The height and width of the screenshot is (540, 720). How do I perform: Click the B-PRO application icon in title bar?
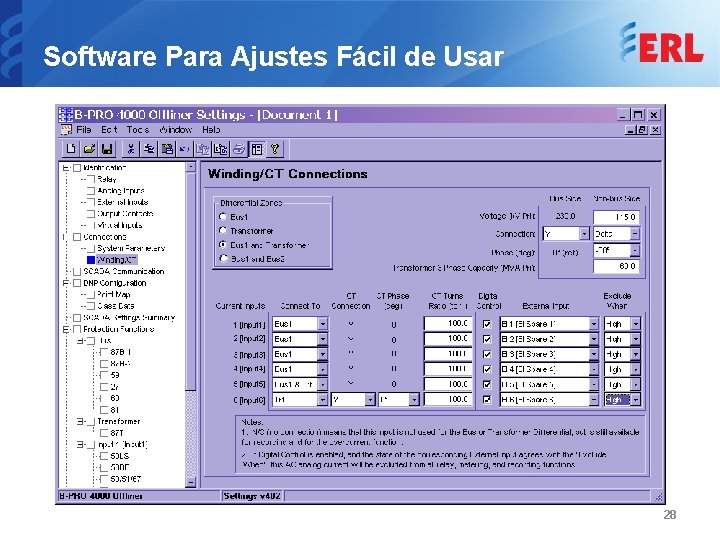click(x=66, y=115)
